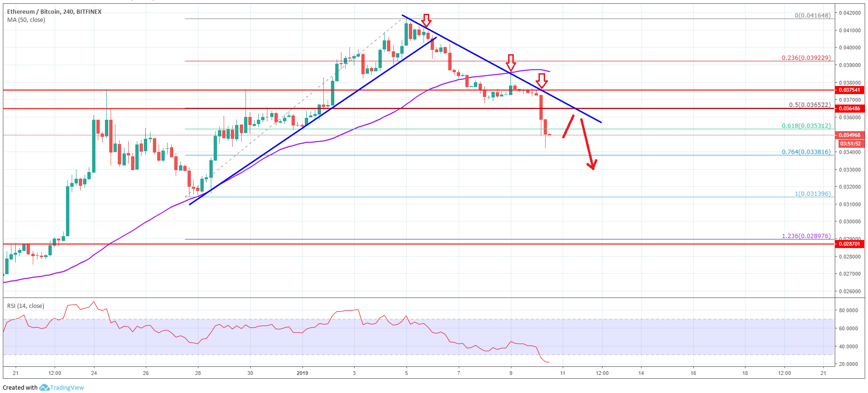Click the 0.033000 price axis tick
Screen dimensions: 868x393
click(850, 170)
